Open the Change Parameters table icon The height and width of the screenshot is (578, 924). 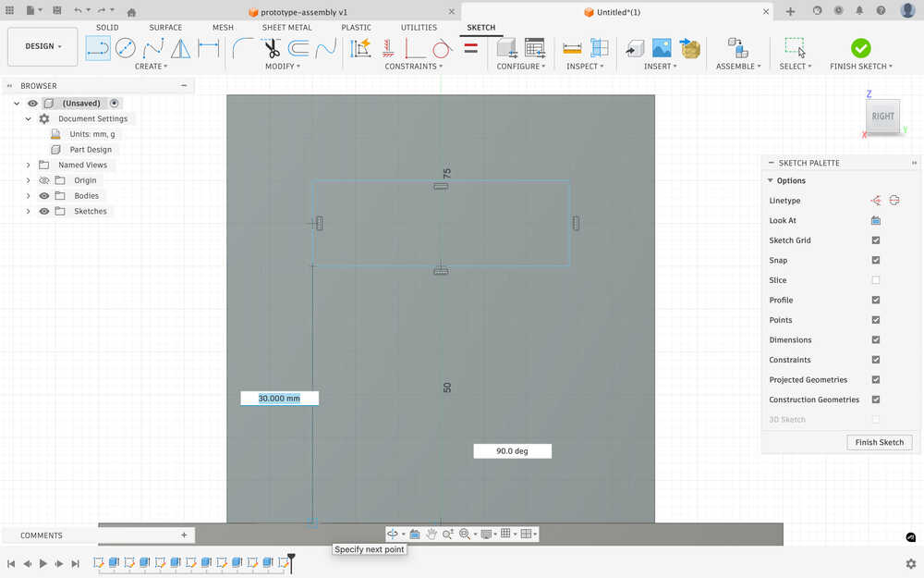pyautogui.click(x=535, y=48)
